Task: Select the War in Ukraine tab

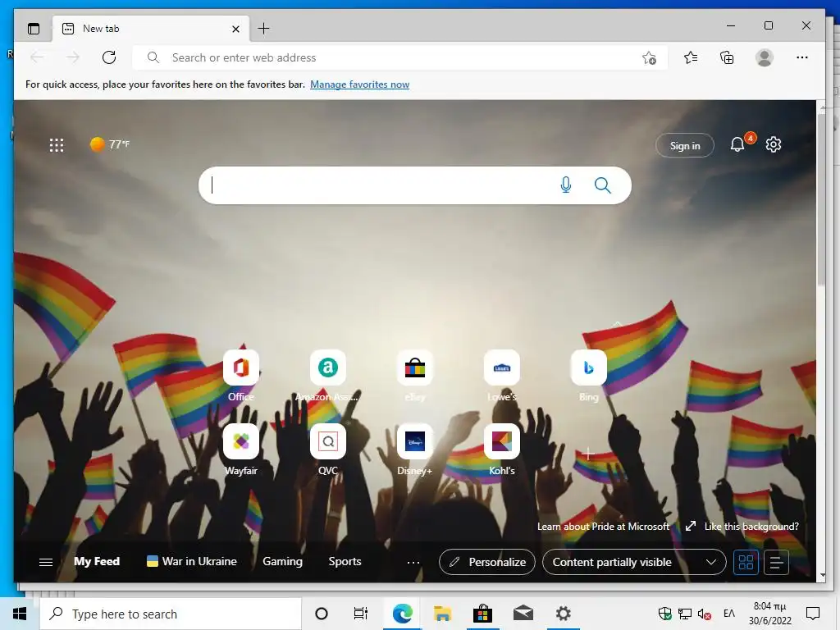Action: tap(192, 561)
